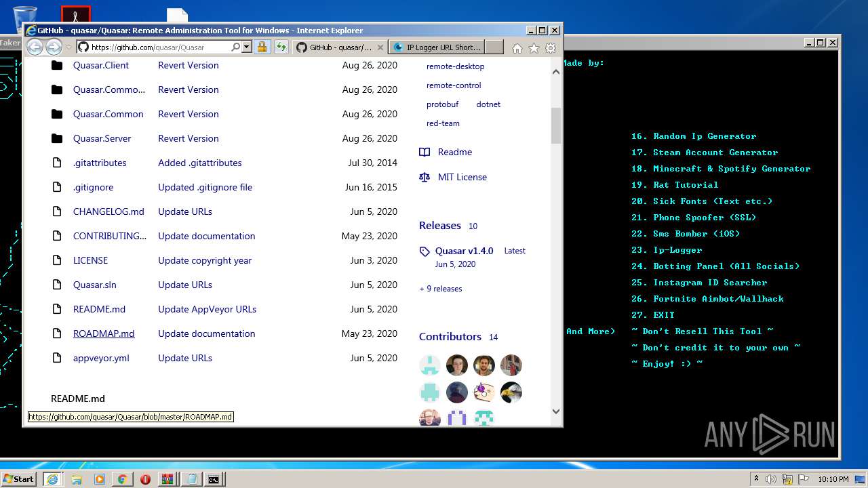
Task: Open Quasar v1.4.0 latest release
Action: point(464,251)
